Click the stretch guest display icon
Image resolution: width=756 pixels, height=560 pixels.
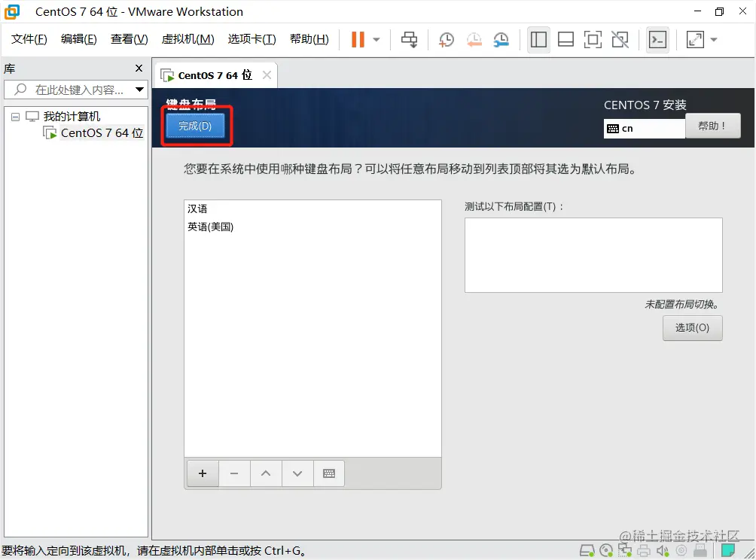(695, 40)
